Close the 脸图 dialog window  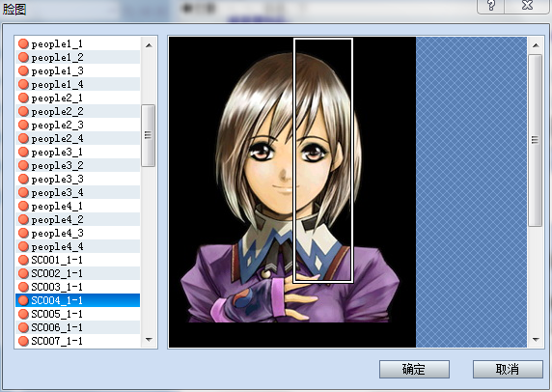coord(527,6)
